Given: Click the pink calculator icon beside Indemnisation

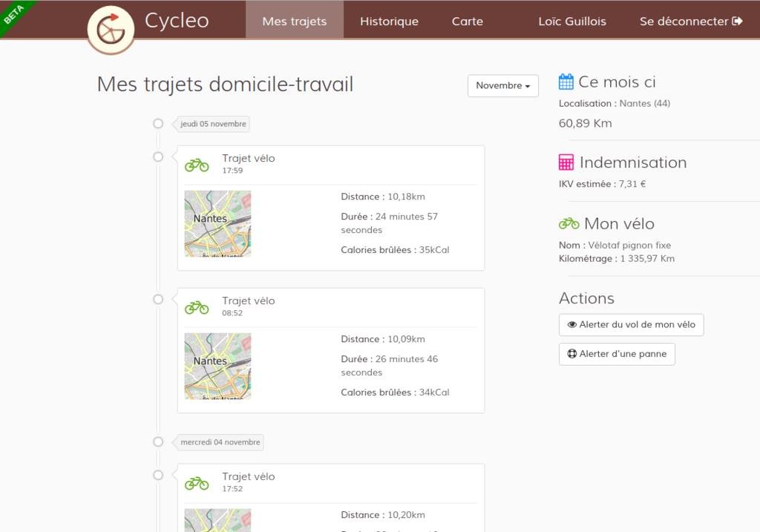Looking at the screenshot, I should pos(566,162).
